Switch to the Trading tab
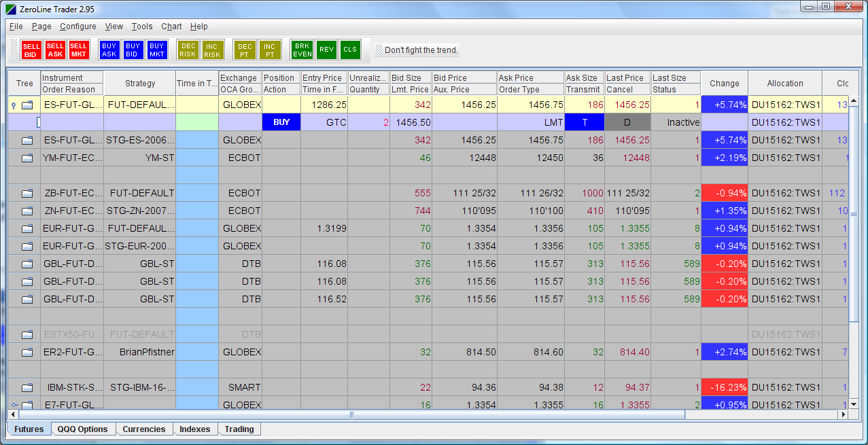Viewport: 868px width, 445px height. [239, 429]
